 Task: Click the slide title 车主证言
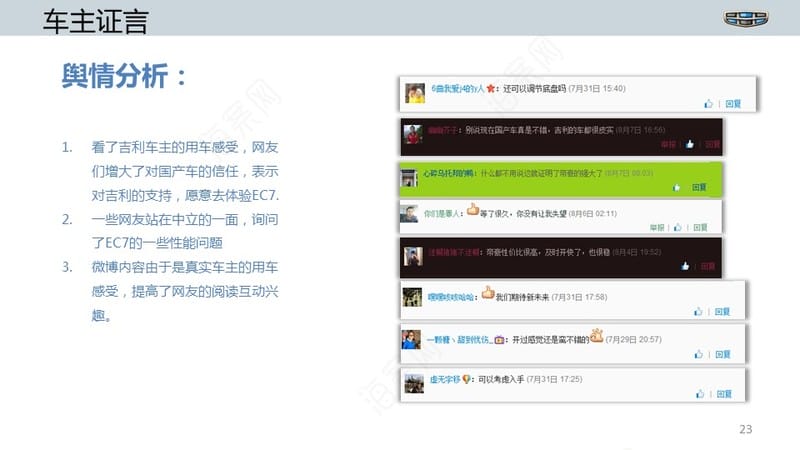tap(95, 21)
